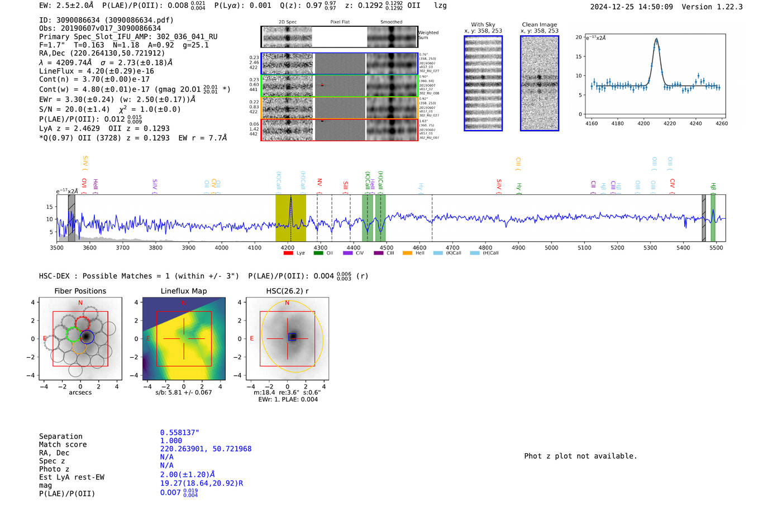Image resolution: width=782 pixels, height=532 pixels.
Task: Click the (K)CaII legend swatch
Action: tap(438, 253)
